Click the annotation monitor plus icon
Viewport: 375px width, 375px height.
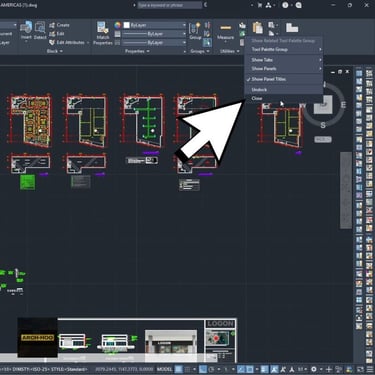tap(329, 369)
